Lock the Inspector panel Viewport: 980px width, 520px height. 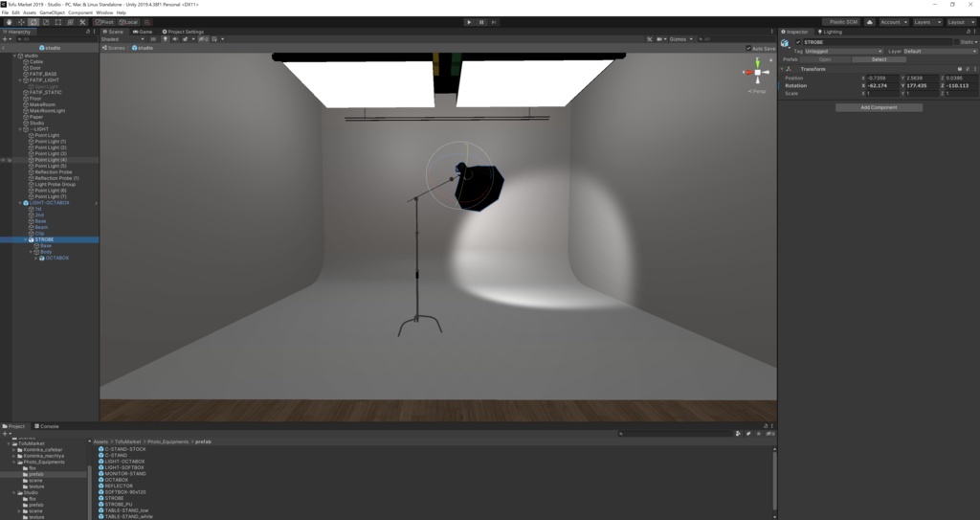pos(969,32)
